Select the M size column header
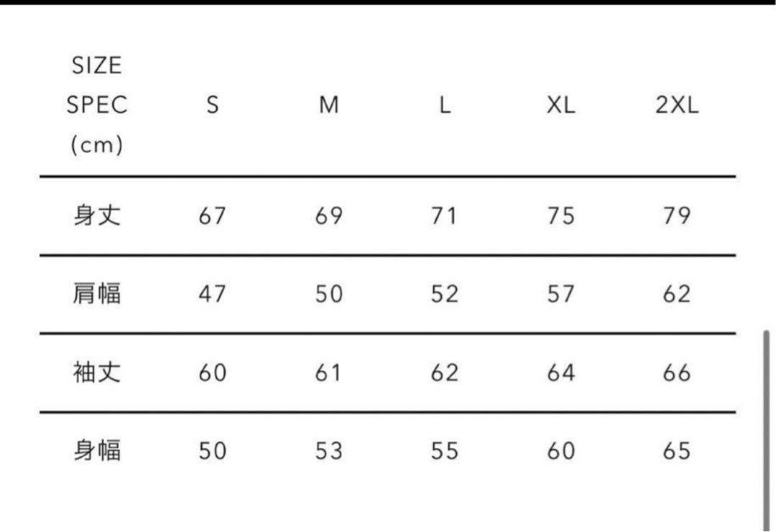This screenshot has width=776, height=532. pyautogui.click(x=328, y=105)
